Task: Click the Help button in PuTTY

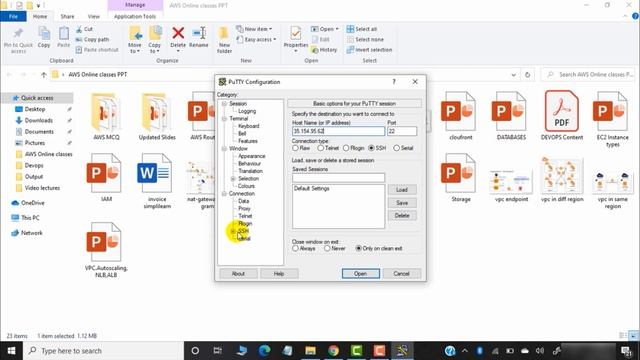Action: tap(279, 273)
